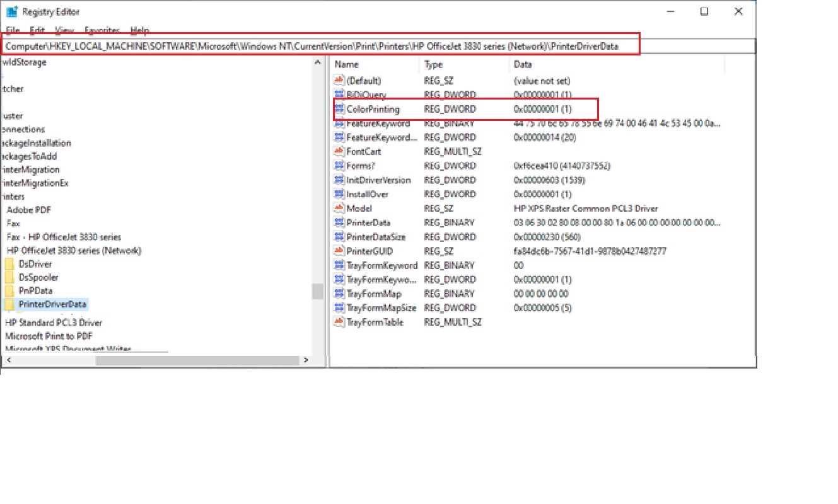This screenshot has height=504, width=838.
Task: Click the REG_MULTI_SZ type of FontCart
Action: point(453,151)
